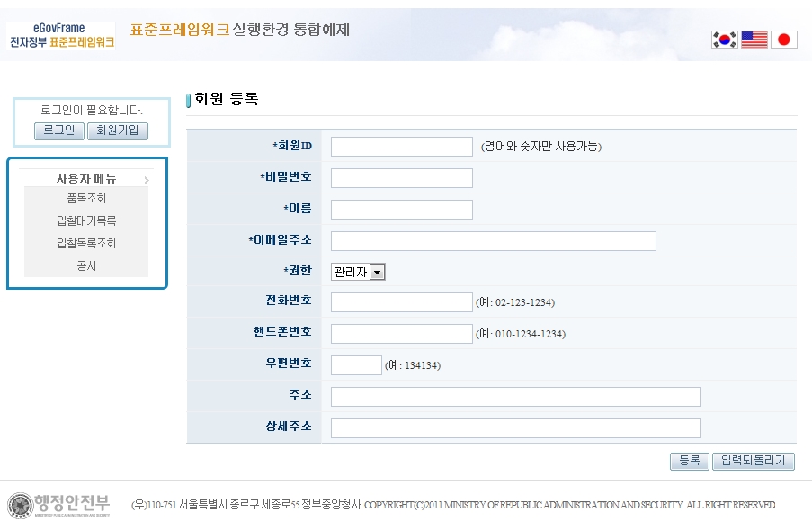Focus the 회원ID input field
Image resolution: width=812 pixels, height=521 pixels.
[x=401, y=147]
